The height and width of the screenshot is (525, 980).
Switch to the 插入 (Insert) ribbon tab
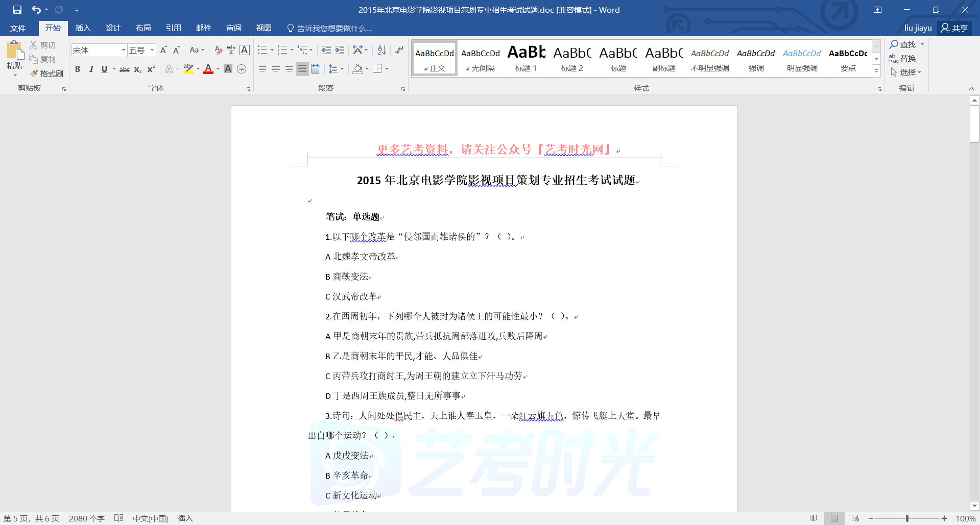click(x=83, y=28)
